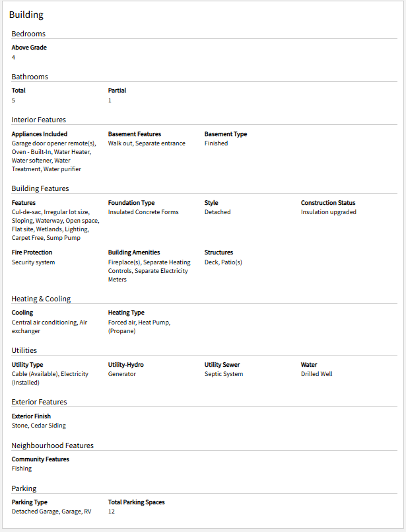Select the Construction Status label
406x532 pixels.
[328, 203]
